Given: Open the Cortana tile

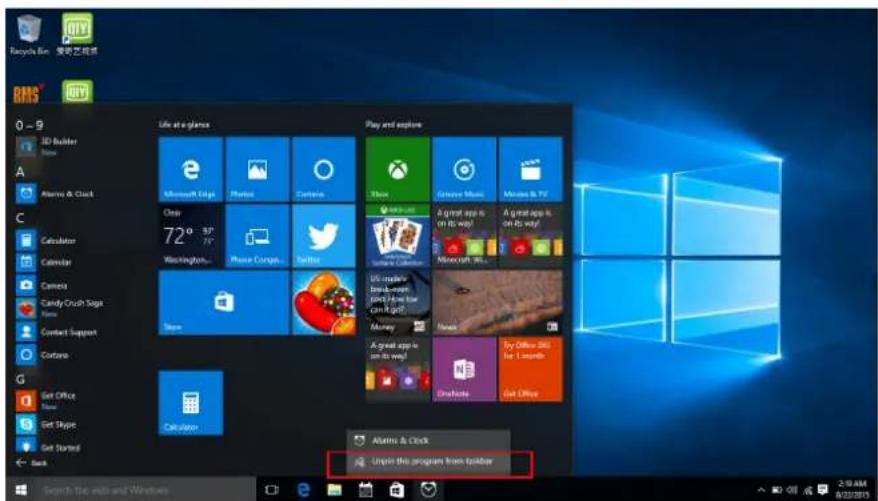Looking at the screenshot, I should point(324,169).
